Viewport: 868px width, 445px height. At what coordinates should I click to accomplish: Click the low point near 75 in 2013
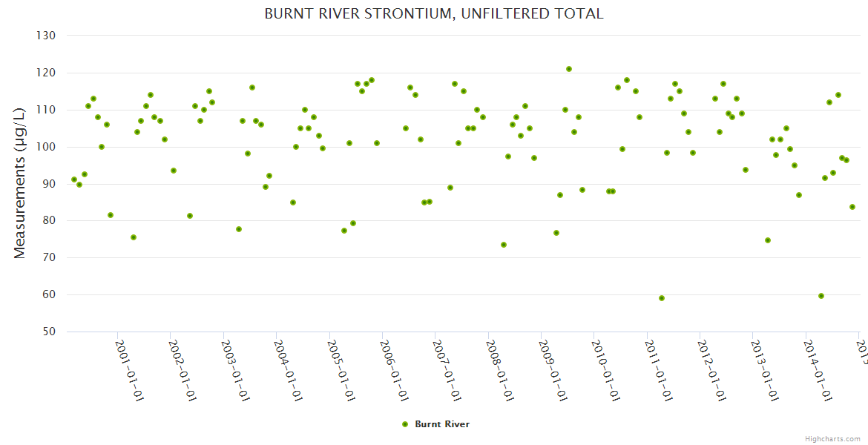coord(768,240)
